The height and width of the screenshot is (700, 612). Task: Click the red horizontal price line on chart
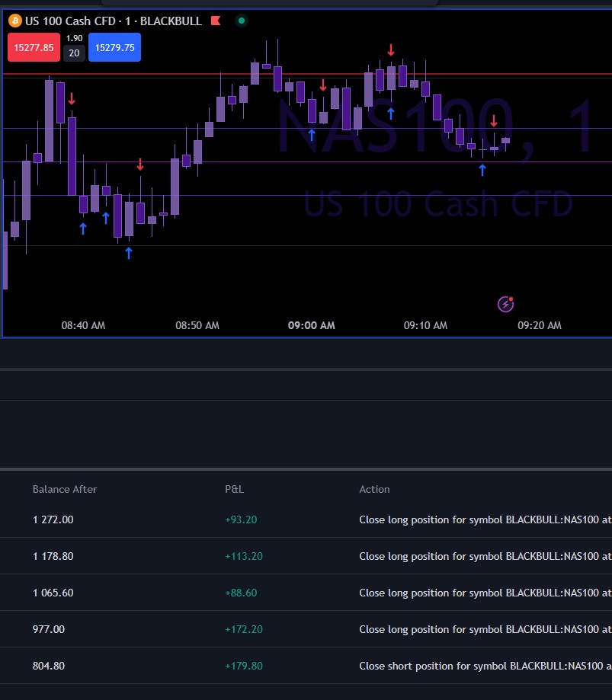click(x=307, y=74)
